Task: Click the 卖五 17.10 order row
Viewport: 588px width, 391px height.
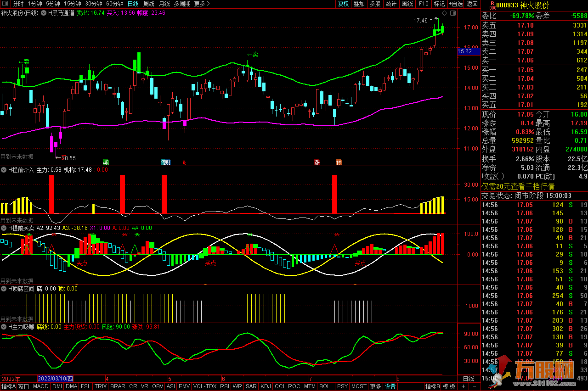Action: (534, 25)
